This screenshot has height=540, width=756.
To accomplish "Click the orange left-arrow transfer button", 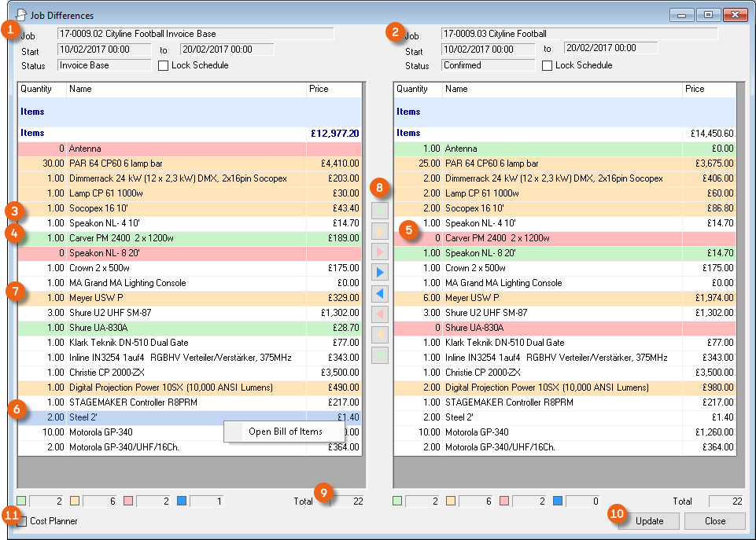I will point(379,335).
